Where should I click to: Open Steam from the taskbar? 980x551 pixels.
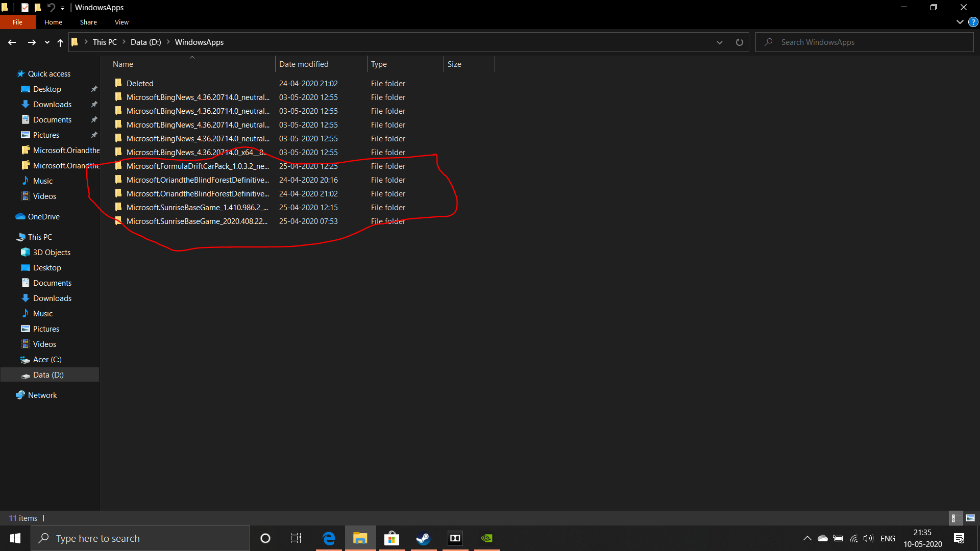point(423,538)
